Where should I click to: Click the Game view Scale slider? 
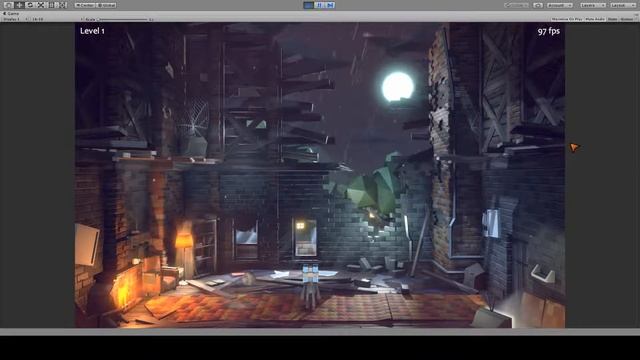tap(124, 19)
